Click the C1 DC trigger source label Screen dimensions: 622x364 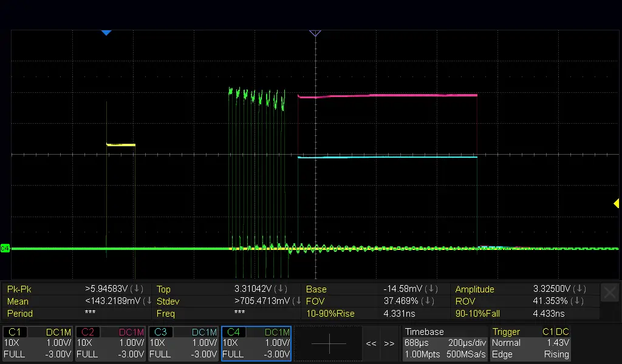coord(555,331)
